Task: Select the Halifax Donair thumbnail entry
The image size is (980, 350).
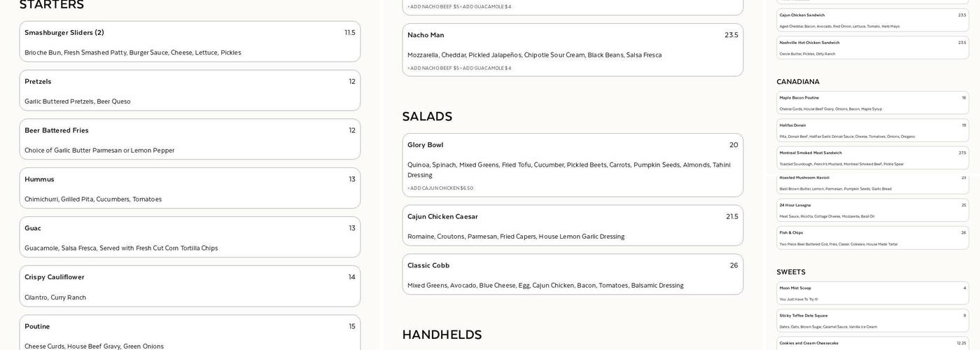Action: 873,130
